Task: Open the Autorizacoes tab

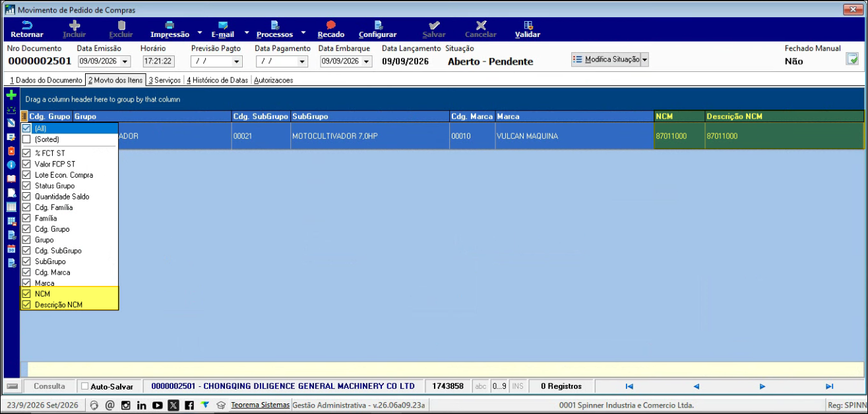Action: (274, 80)
